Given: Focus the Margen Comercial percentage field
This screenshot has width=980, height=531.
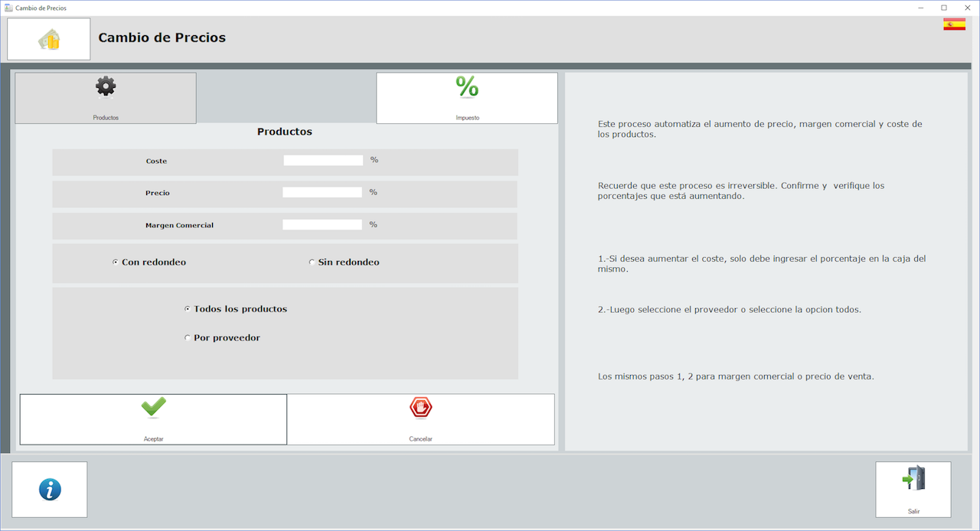Looking at the screenshot, I should pos(322,225).
